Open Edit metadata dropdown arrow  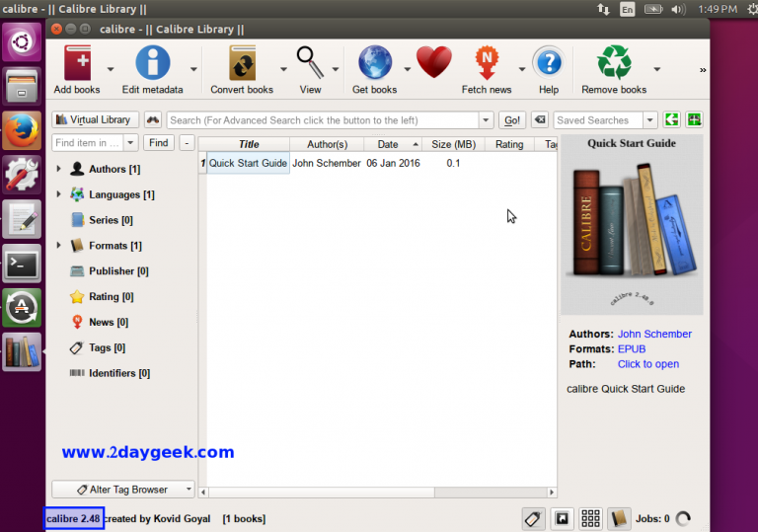click(x=193, y=69)
